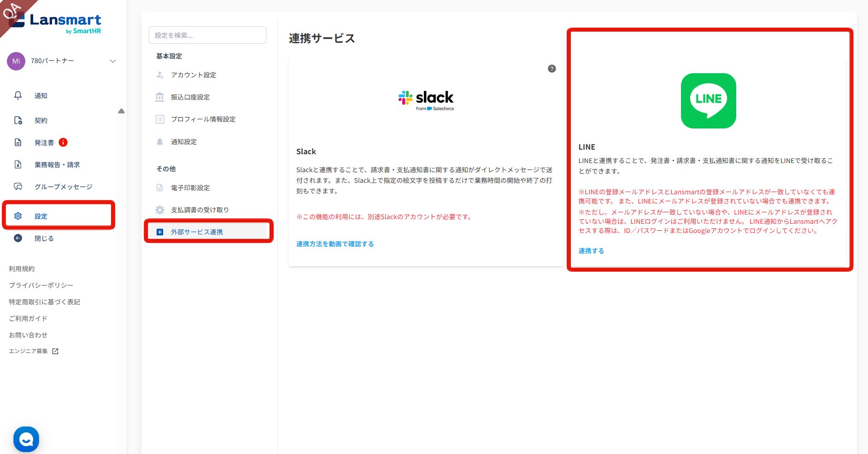Click the 通知設定 bell icon
868x454 pixels.
[160, 141]
